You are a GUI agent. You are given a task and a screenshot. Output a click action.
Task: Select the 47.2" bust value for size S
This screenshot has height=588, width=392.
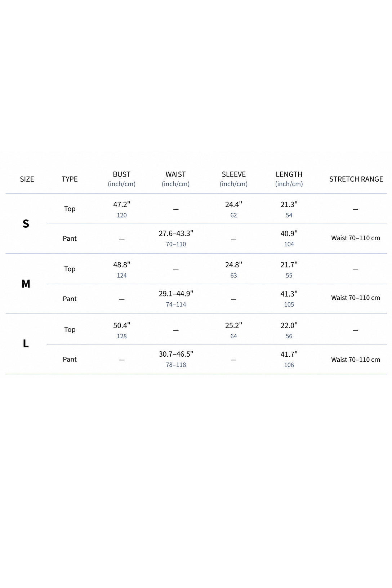pyautogui.click(x=122, y=205)
